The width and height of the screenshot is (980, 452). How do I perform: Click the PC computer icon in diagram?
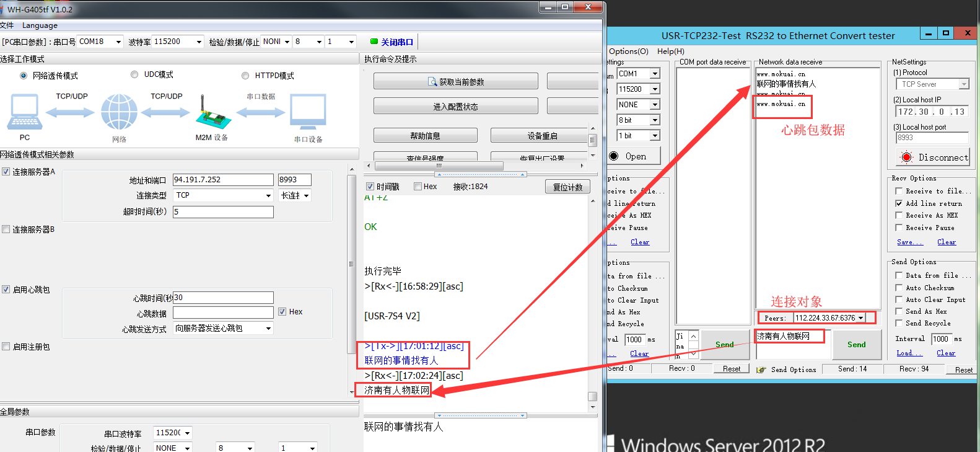click(25, 112)
